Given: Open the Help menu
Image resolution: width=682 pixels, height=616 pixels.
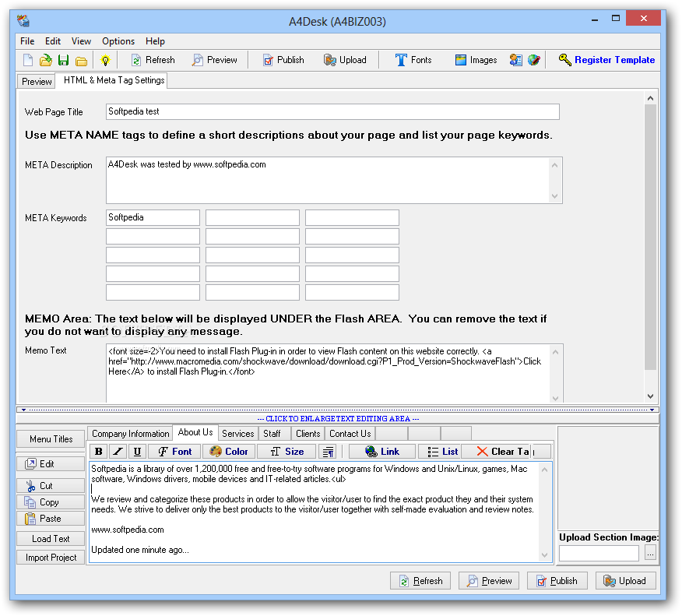Looking at the screenshot, I should click(155, 41).
